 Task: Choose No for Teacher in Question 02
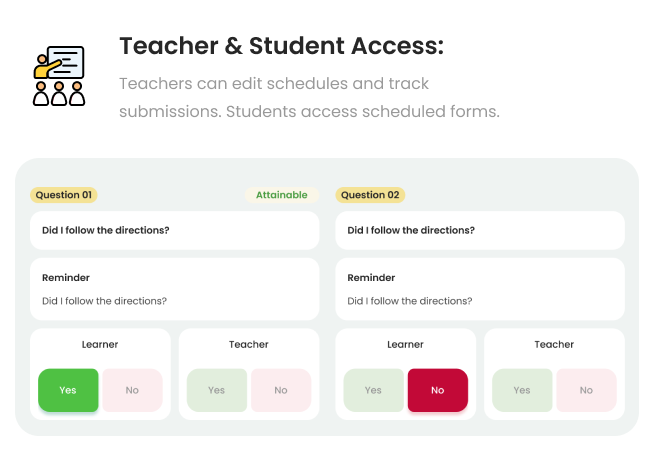pyautogui.click(x=586, y=390)
